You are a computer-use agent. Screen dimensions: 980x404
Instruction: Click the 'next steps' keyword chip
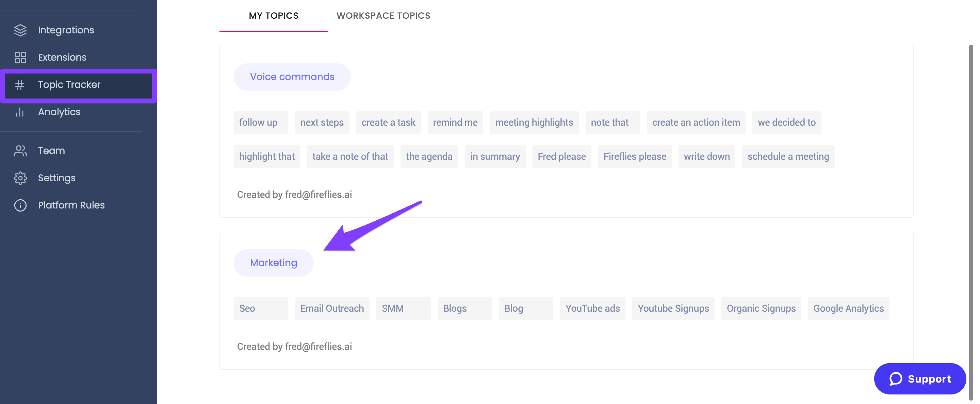[x=322, y=123]
